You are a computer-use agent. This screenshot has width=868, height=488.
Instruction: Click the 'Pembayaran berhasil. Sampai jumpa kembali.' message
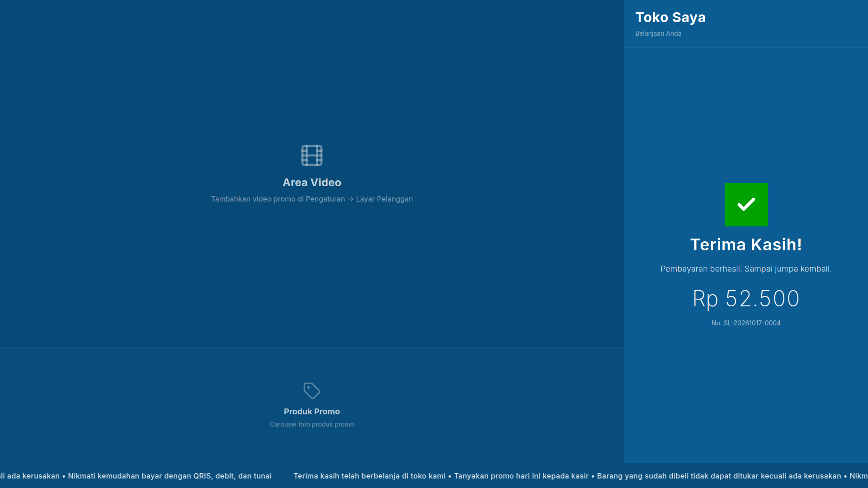(x=746, y=269)
